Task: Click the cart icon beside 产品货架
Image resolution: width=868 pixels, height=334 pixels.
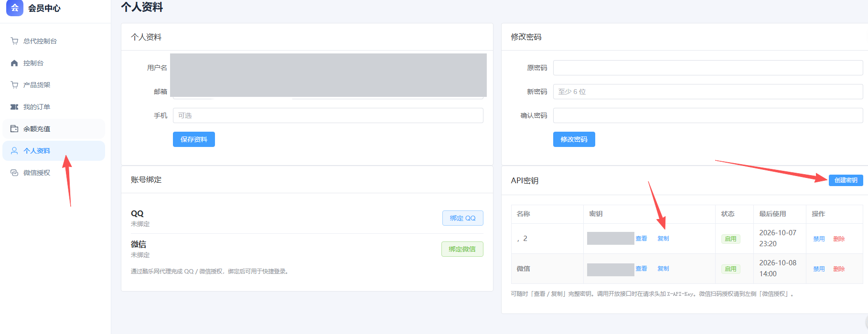Action: pos(14,85)
